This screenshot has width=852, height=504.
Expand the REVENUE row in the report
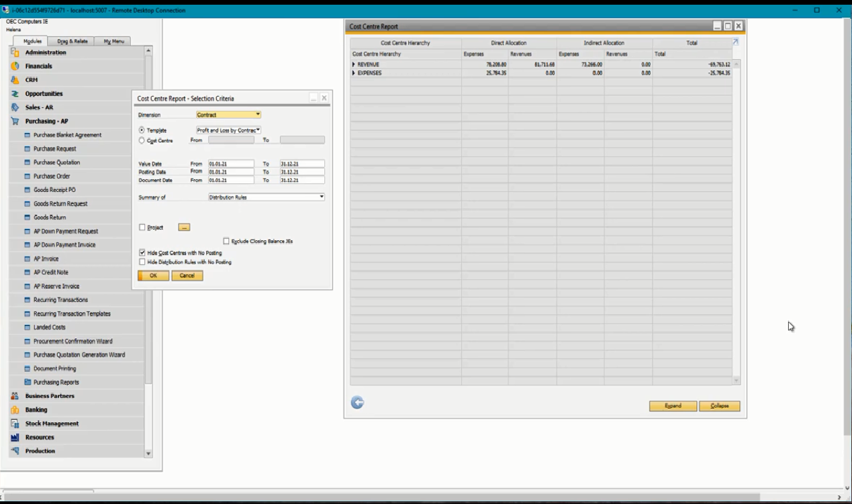tap(352, 64)
